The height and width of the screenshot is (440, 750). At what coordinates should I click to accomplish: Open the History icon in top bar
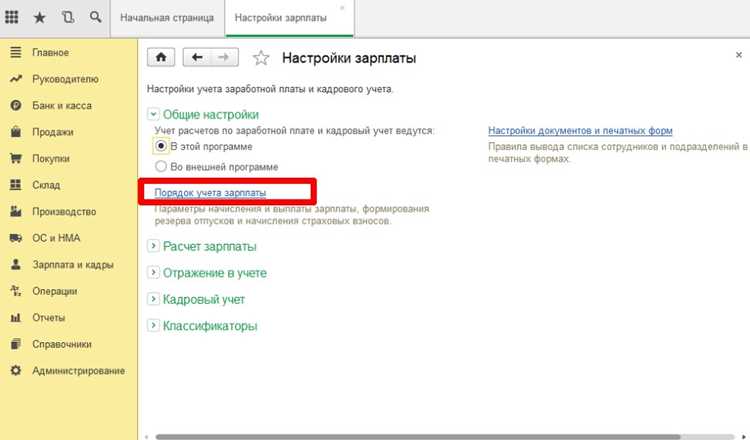click(x=68, y=18)
